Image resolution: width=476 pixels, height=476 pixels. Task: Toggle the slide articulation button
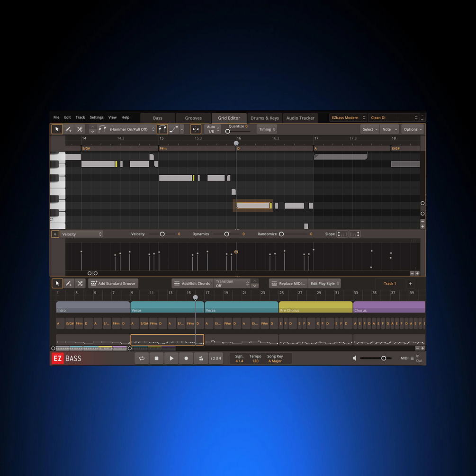pos(174,129)
